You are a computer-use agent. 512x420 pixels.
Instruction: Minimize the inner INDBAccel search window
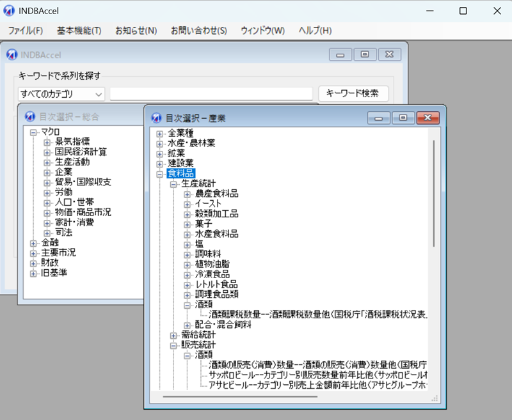pos(340,55)
